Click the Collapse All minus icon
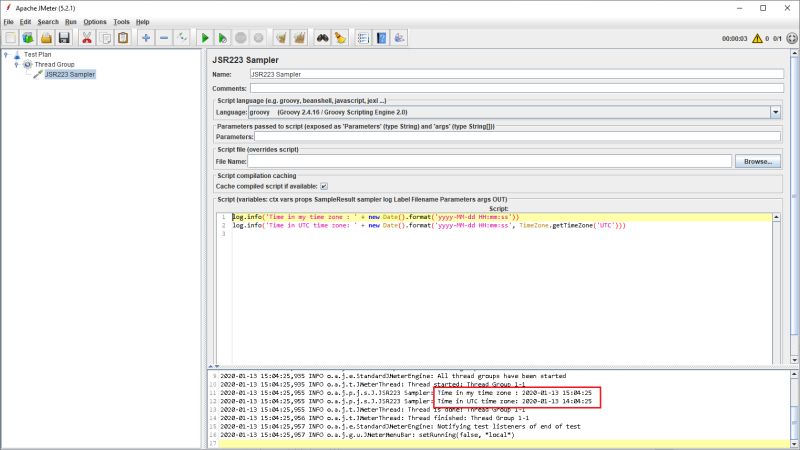The image size is (800, 450). [164, 38]
